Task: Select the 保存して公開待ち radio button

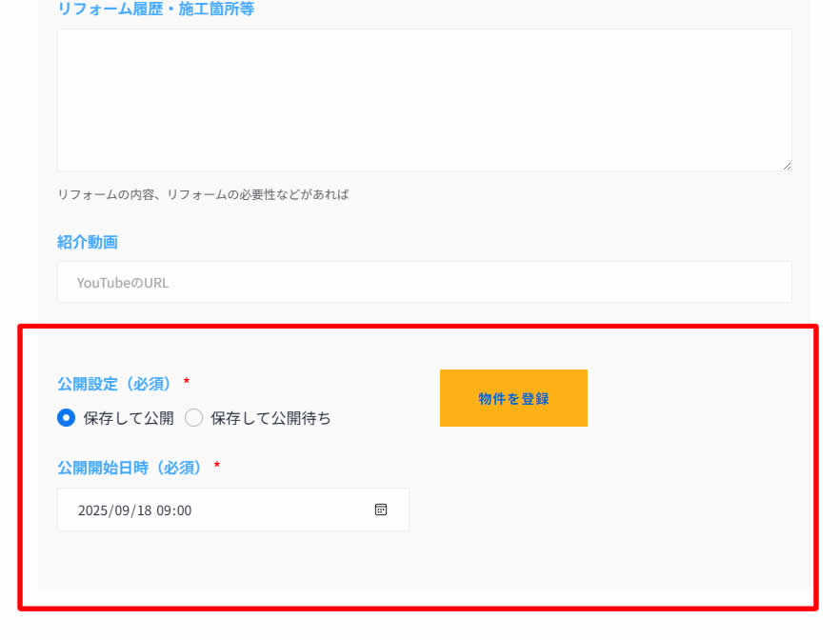Action: (x=193, y=417)
